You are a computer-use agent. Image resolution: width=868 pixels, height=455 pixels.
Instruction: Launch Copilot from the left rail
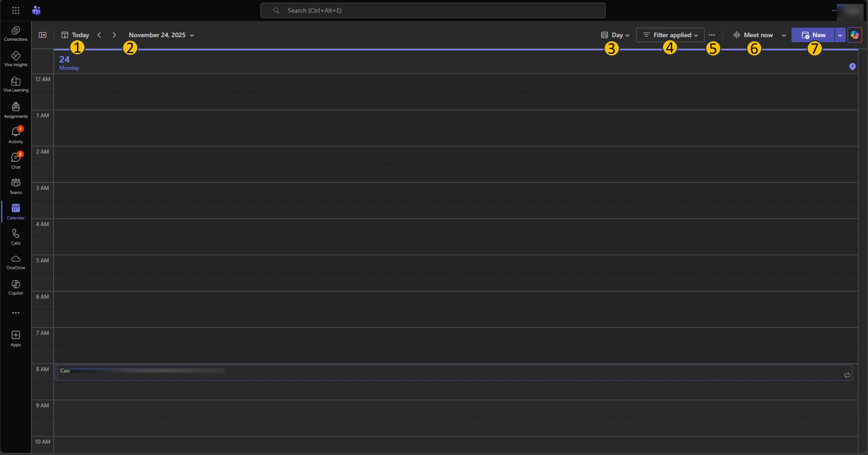point(16,287)
